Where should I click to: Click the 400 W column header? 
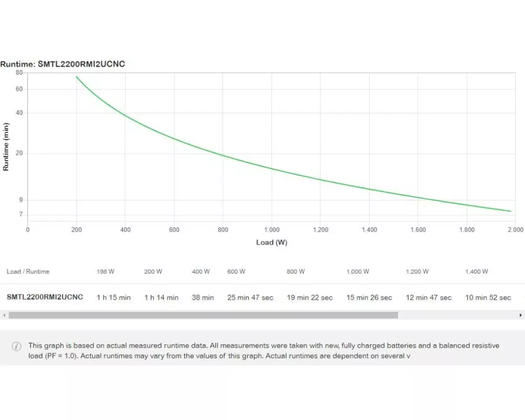point(201,271)
